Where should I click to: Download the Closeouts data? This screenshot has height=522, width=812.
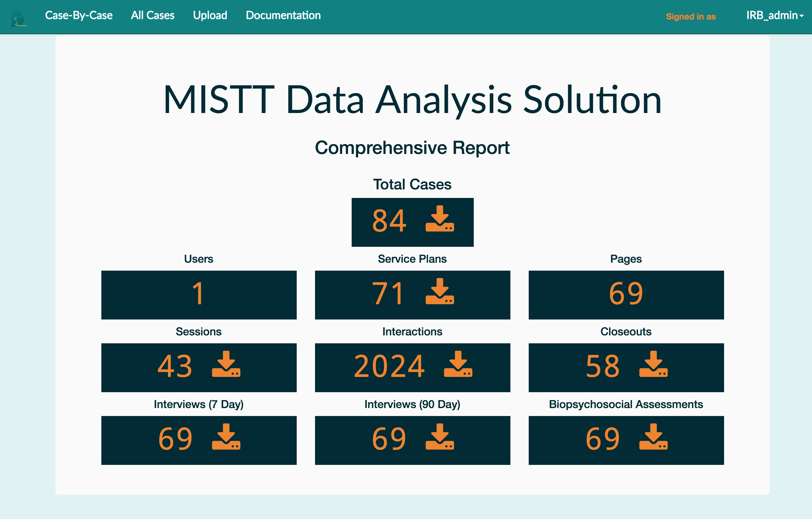pyautogui.click(x=653, y=364)
